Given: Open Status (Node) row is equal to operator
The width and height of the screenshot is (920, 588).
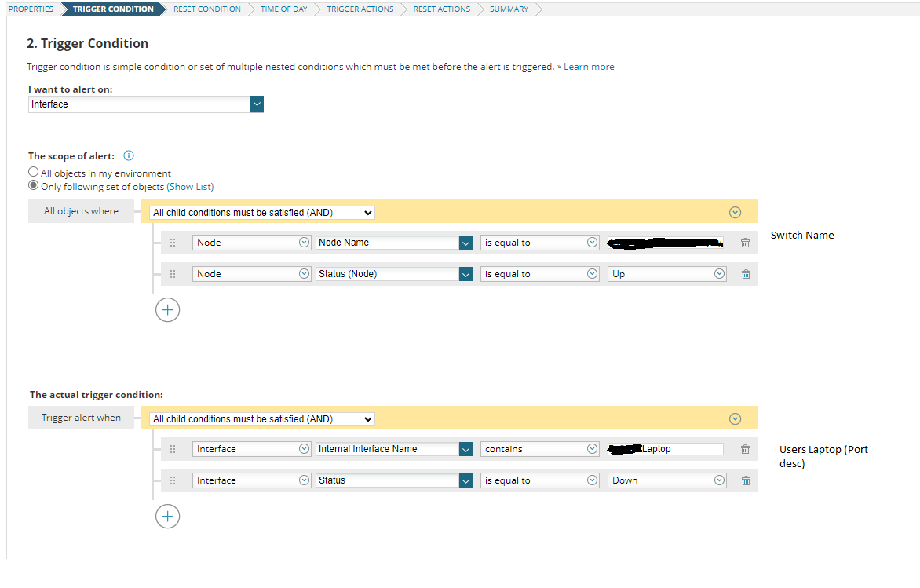Looking at the screenshot, I should click(x=540, y=274).
